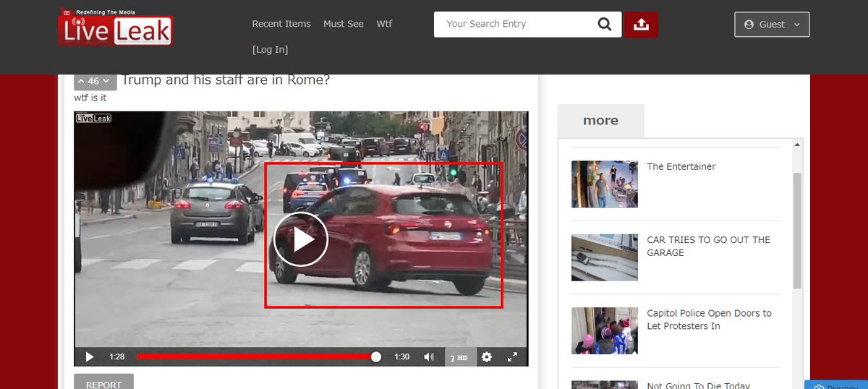Click Capitol Police Open Doors to Let Protesters In
This screenshot has height=389, width=868.
tap(710, 320)
